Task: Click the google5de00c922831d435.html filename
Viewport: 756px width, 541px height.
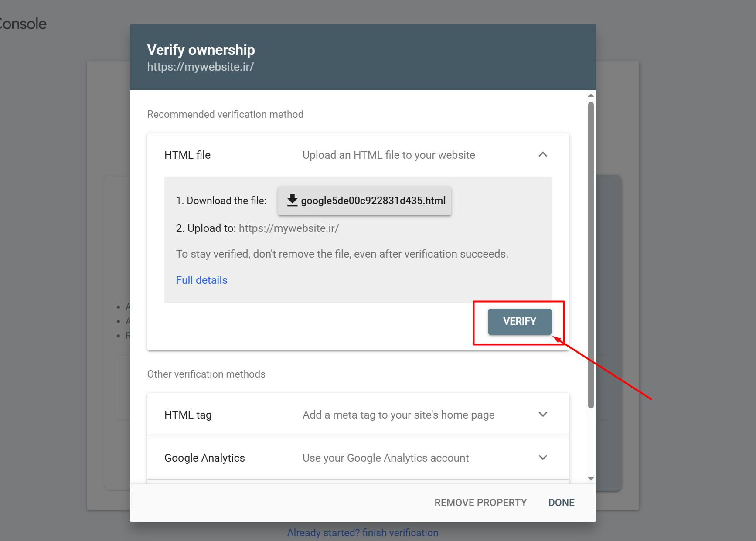Action: coord(373,201)
